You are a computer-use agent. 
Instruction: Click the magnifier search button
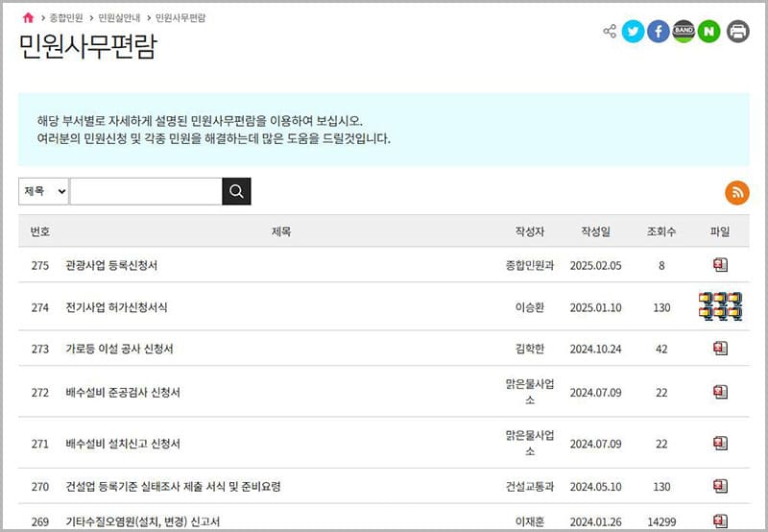(236, 191)
